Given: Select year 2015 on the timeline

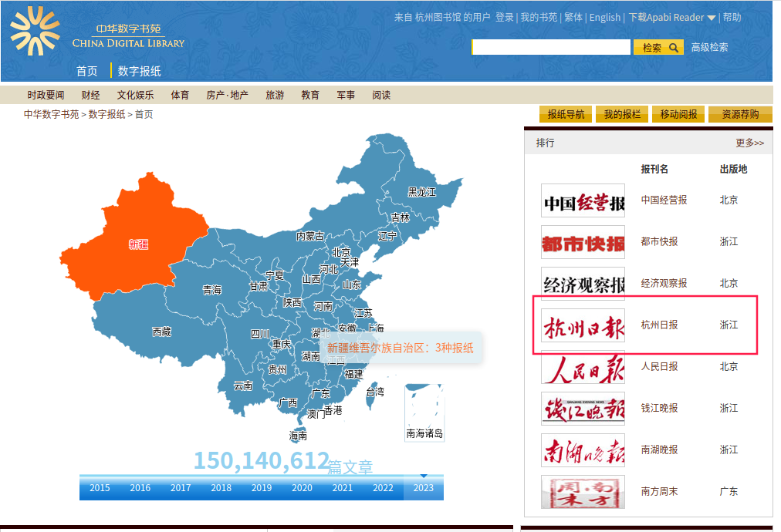Looking at the screenshot, I should point(100,488).
